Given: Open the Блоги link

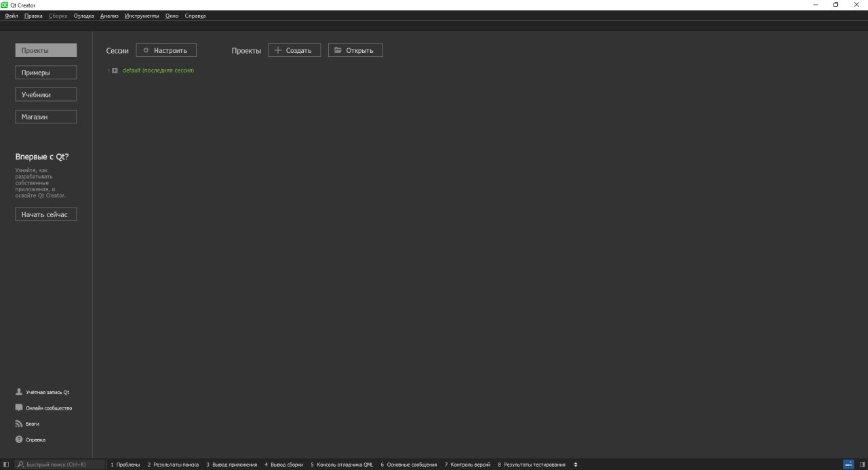Looking at the screenshot, I should [x=33, y=424].
